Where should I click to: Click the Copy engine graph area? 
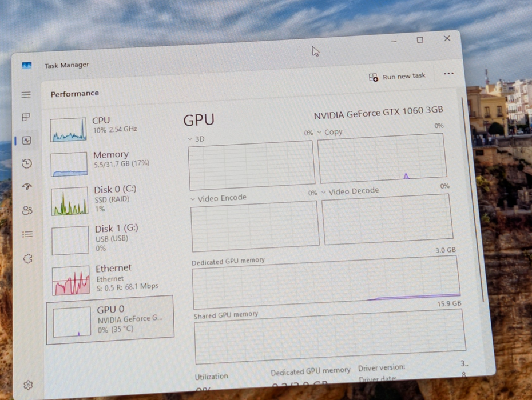tap(382, 158)
